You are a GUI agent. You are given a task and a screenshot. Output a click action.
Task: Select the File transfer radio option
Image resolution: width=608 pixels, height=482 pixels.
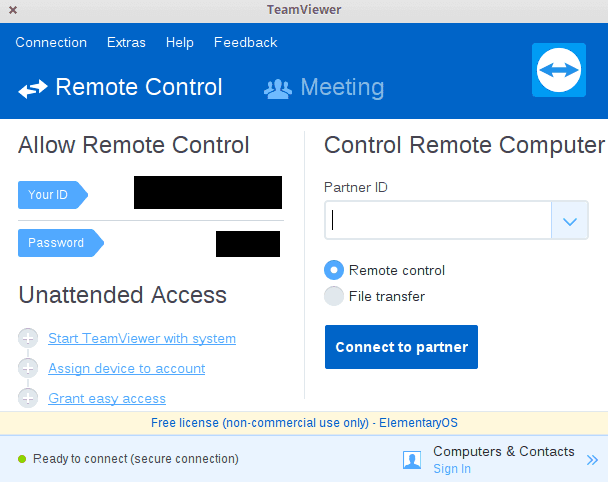tap(334, 296)
